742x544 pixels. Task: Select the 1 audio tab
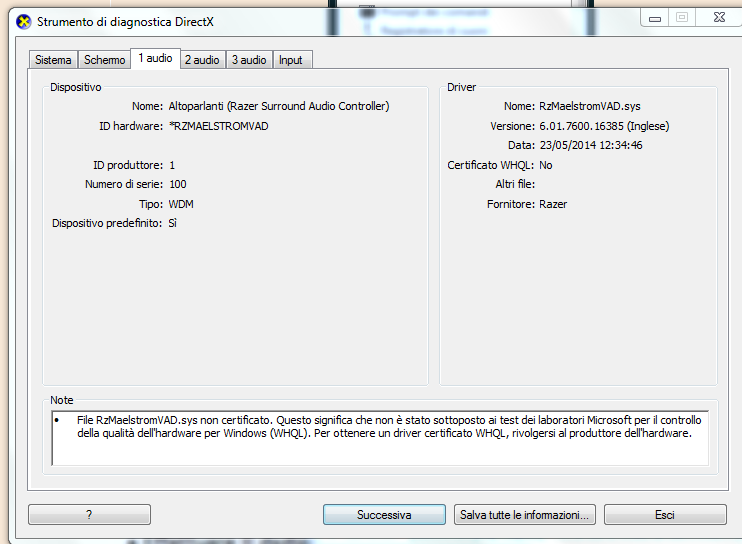[155, 59]
